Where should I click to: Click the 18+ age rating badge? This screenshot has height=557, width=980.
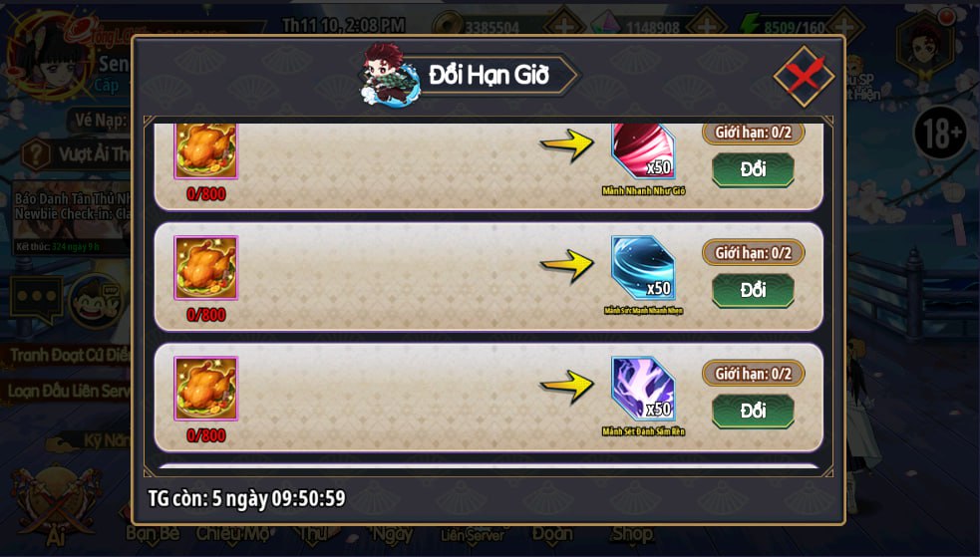pos(941,133)
